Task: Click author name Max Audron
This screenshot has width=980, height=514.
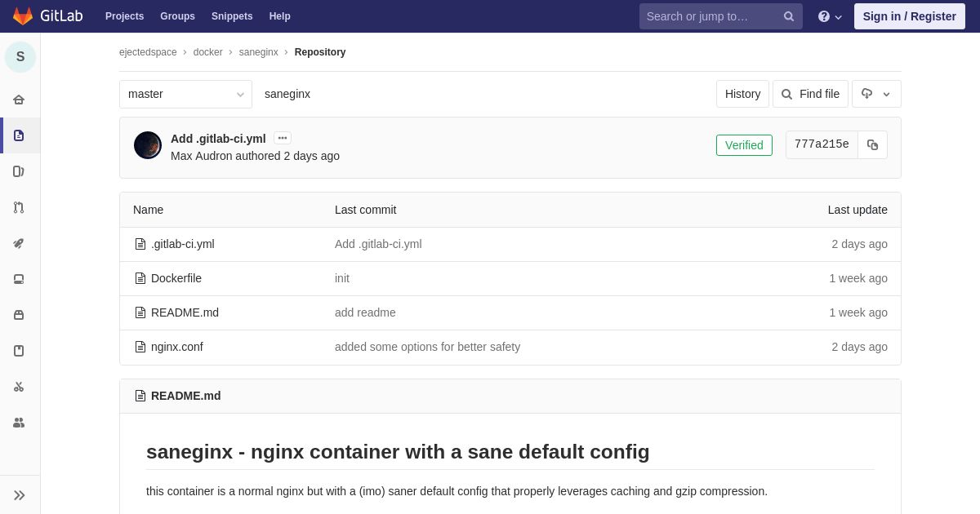Action: pyautogui.click(x=202, y=156)
